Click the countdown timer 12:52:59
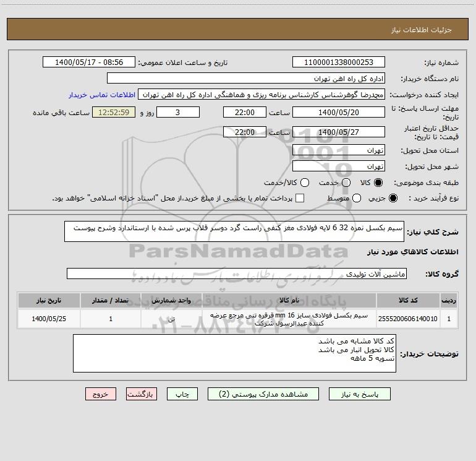 pyautogui.click(x=114, y=112)
